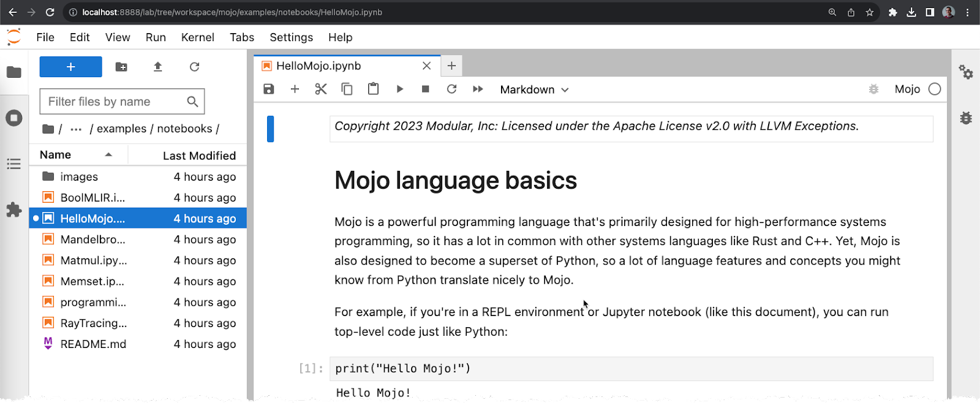The image size is (980, 416).
Task: Insert a cell below with plus icon
Action: (x=295, y=89)
